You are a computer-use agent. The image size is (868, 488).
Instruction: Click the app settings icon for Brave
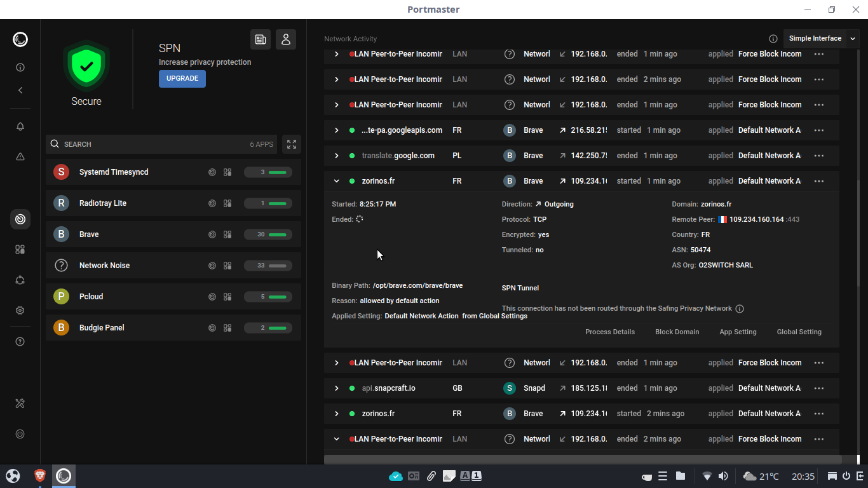coord(227,234)
